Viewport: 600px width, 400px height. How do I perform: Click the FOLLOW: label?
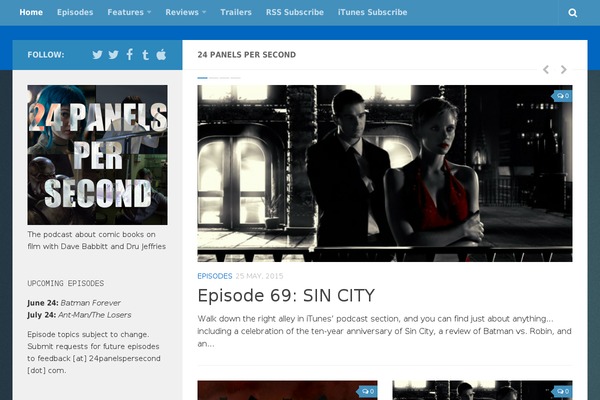46,55
